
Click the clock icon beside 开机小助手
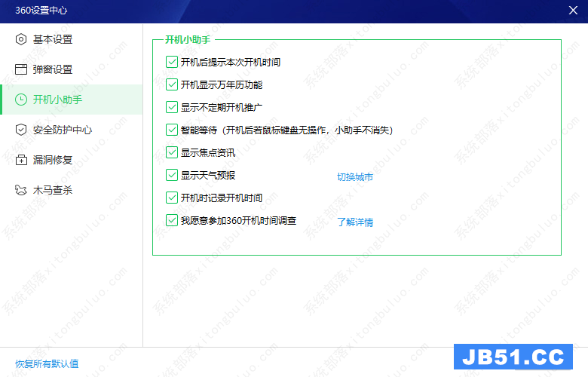click(x=21, y=100)
